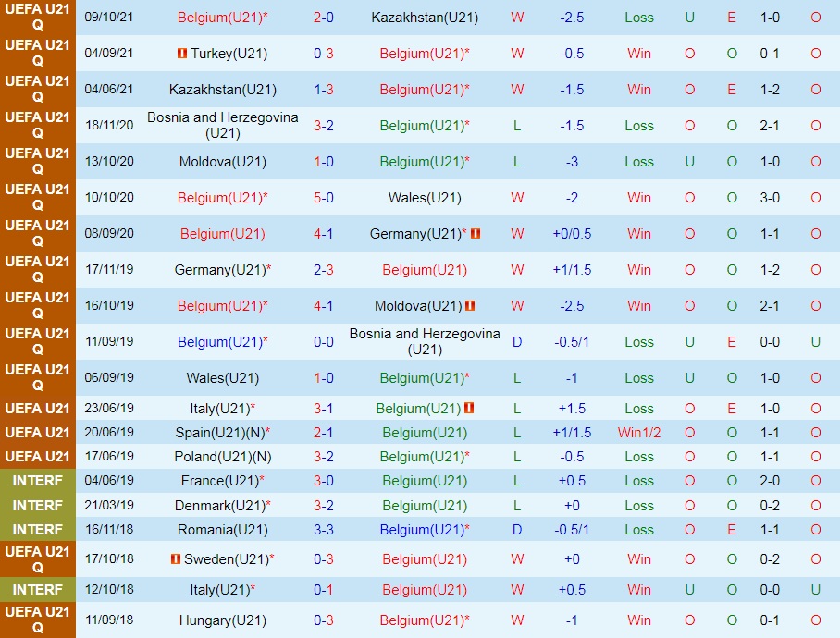Click the Win result on 17/10/18 row
Viewport: 840px width, 638px height.
tap(639, 559)
